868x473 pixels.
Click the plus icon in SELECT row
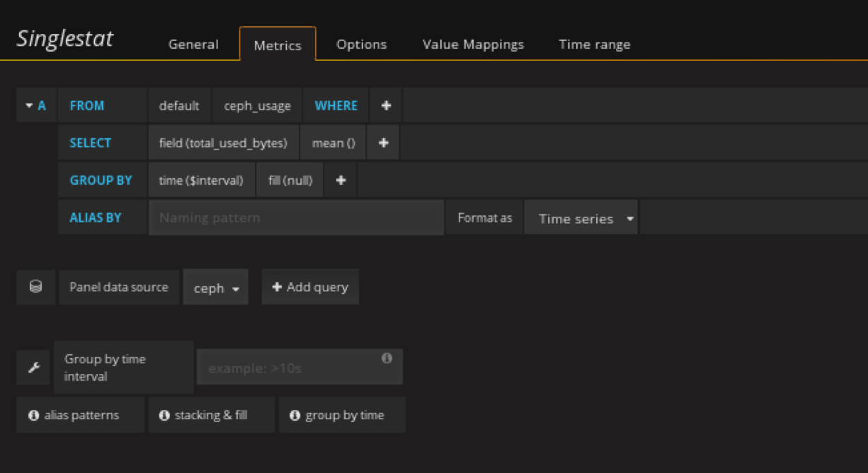(x=383, y=143)
